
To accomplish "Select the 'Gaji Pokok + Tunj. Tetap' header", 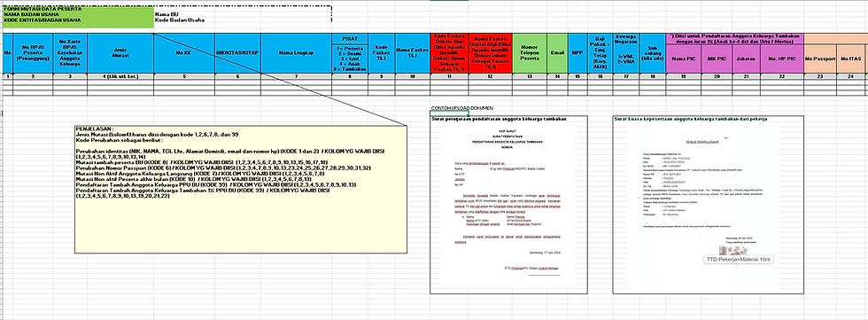I will click(x=601, y=52).
